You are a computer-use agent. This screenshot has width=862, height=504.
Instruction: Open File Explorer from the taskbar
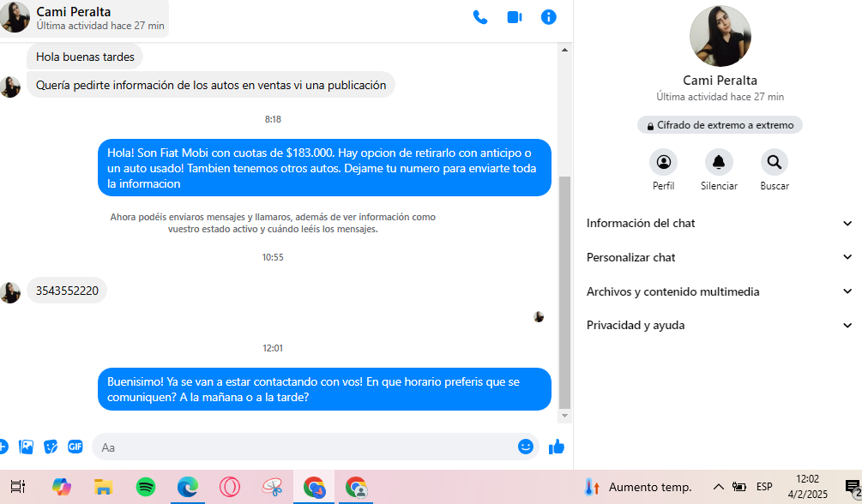pos(103,487)
